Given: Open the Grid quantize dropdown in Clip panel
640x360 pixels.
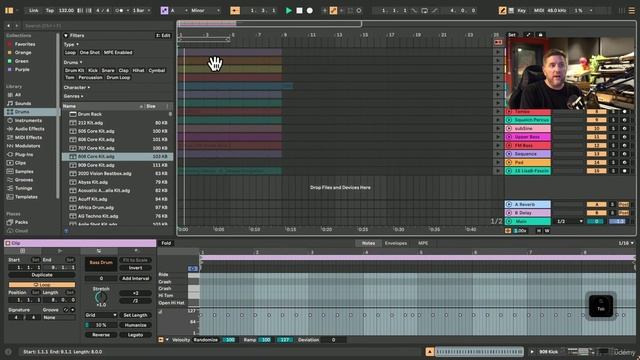Looking at the screenshot, I should pyautogui.click(x=101, y=315).
